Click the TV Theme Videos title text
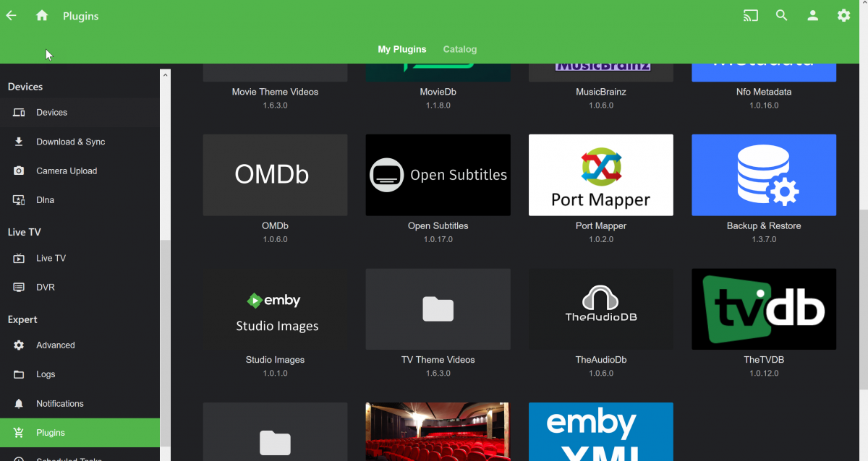 438,360
